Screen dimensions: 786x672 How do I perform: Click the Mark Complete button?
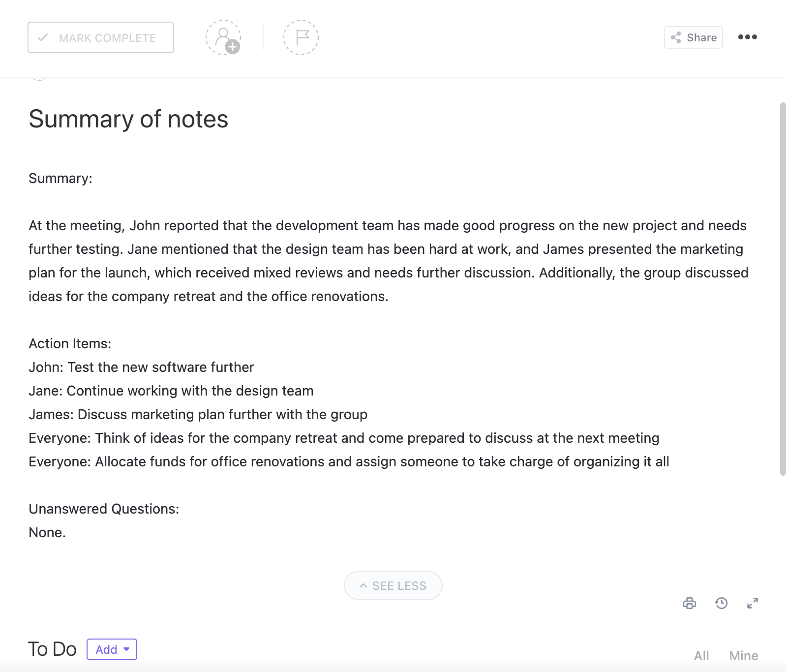(x=101, y=37)
